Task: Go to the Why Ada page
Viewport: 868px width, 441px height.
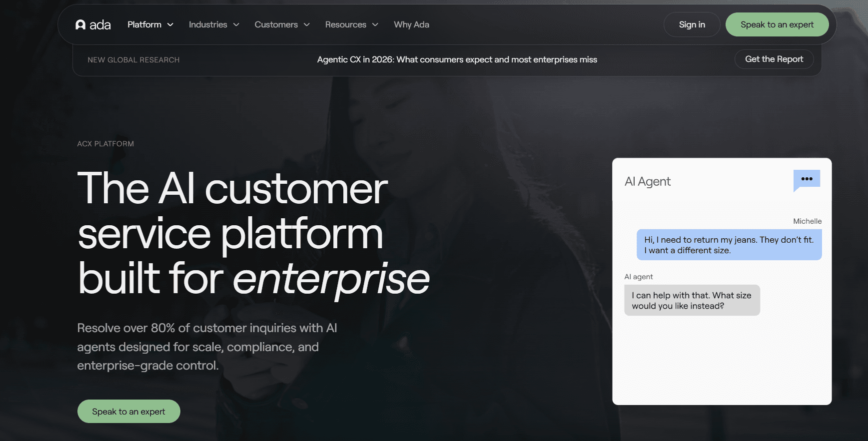Action: coord(411,24)
